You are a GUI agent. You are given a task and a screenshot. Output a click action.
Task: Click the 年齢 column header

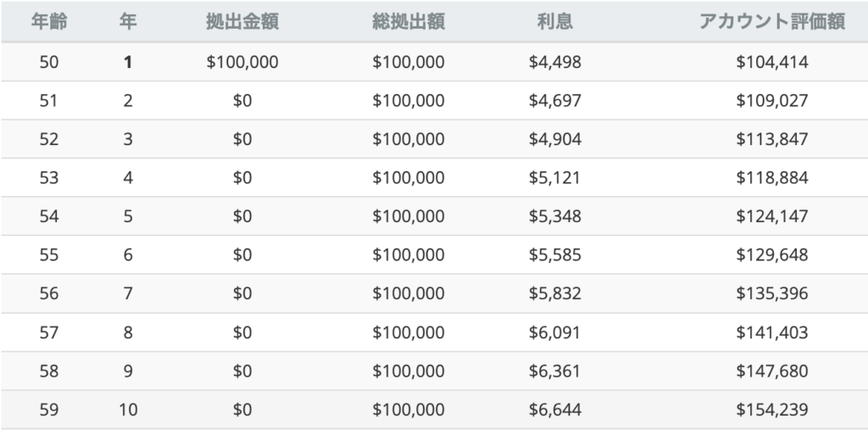click(48, 22)
